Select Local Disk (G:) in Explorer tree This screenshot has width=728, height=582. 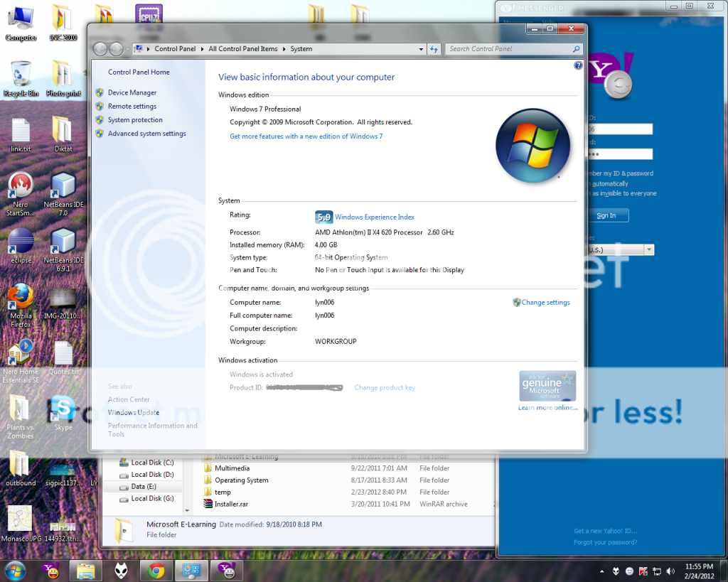tap(147, 498)
